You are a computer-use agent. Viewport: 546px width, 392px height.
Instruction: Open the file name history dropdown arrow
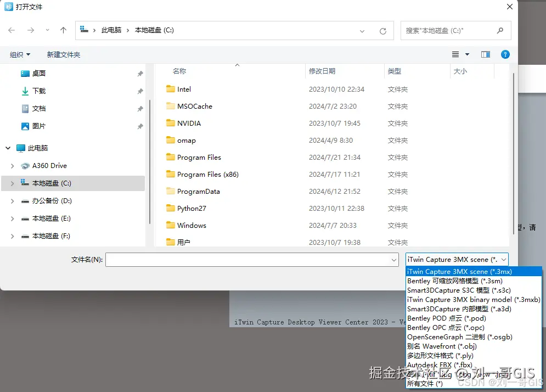(394, 260)
